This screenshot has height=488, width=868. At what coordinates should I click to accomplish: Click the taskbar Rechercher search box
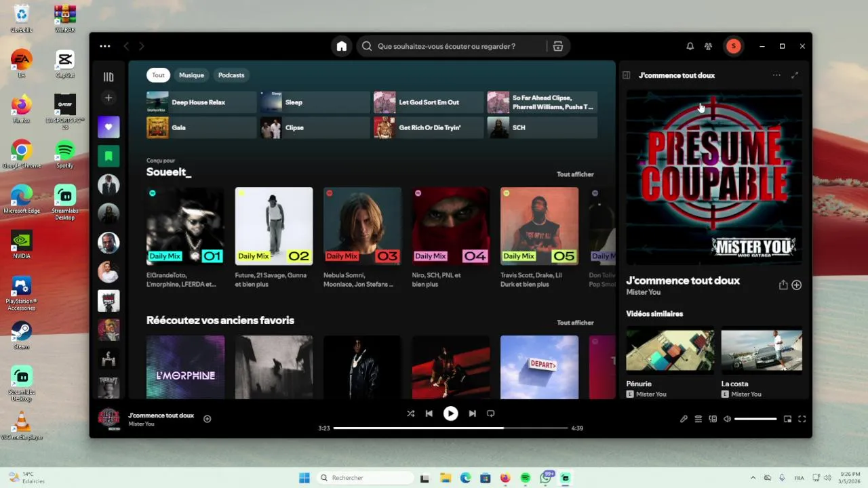(x=366, y=478)
